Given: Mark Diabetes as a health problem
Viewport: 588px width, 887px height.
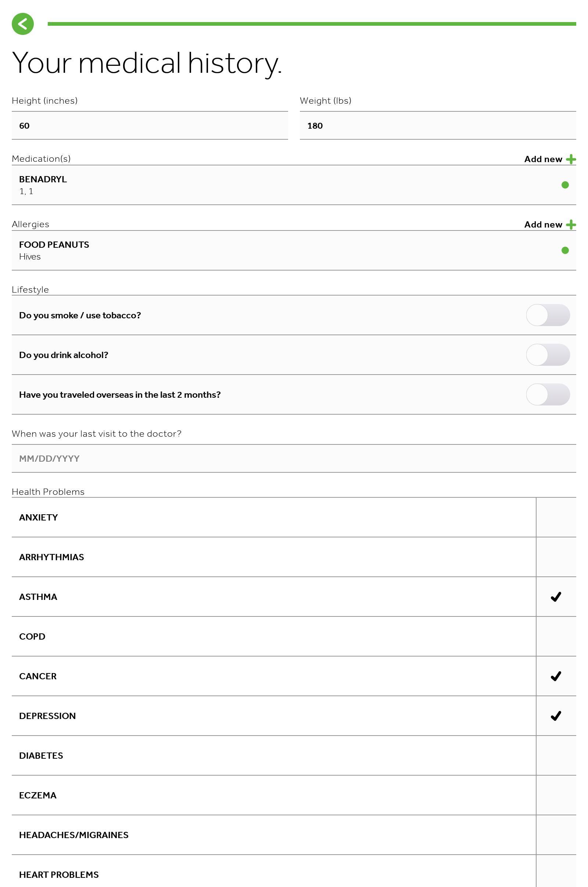Looking at the screenshot, I should [x=556, y=756].
